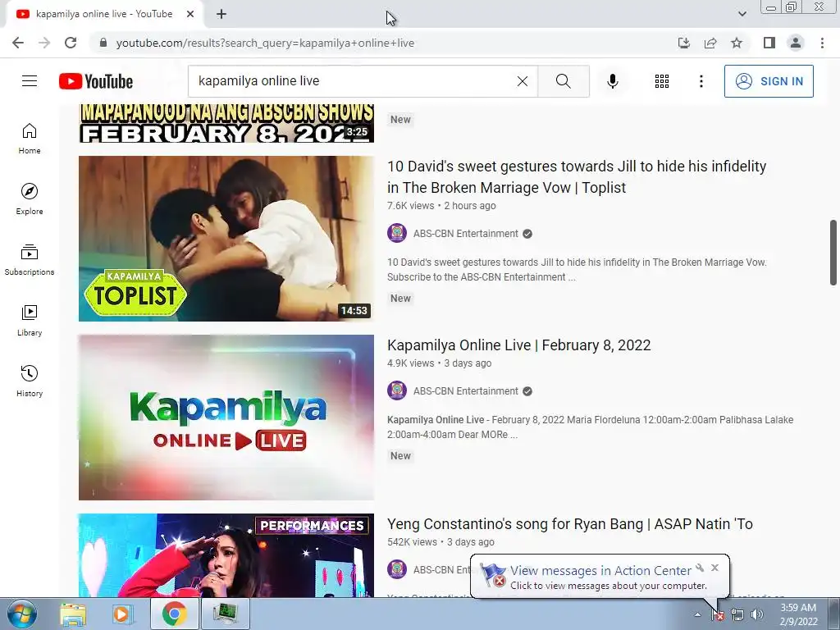
Task: Click the volume speaker tray icon
Action: 757,614
